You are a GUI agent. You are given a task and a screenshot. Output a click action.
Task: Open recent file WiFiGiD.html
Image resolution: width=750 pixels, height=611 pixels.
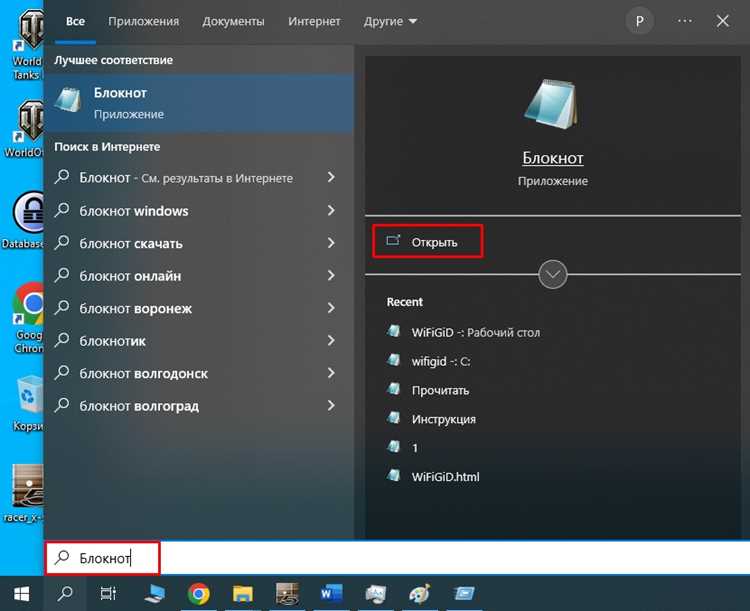[x=433, y=476]
